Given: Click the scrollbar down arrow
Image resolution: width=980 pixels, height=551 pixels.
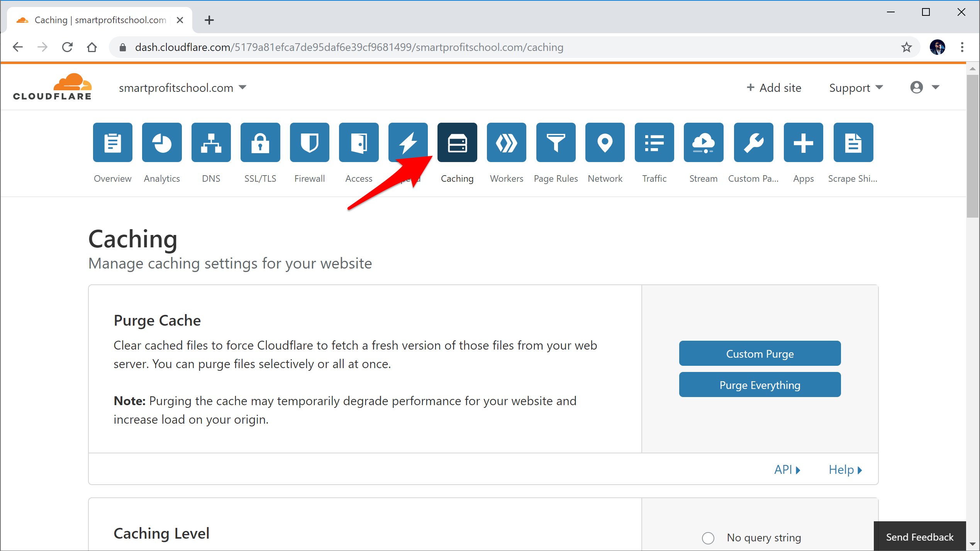Looking at the screenshot, I should (x=972, y=544).
